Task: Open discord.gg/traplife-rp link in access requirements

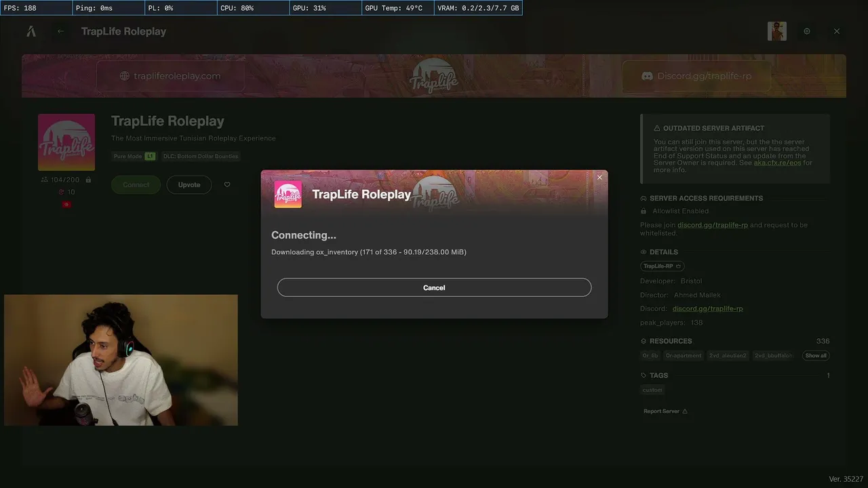Action: point(713,225)
